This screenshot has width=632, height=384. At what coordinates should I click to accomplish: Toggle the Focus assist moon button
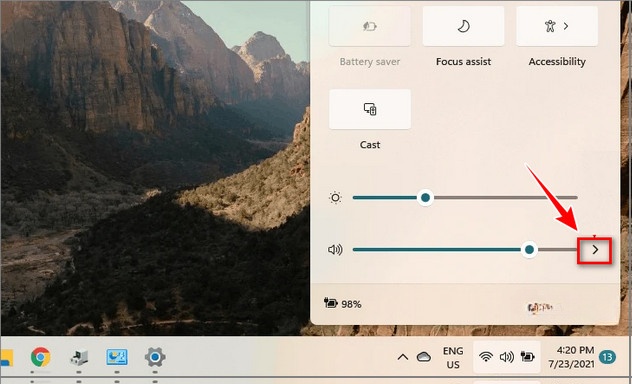[463, 26]
